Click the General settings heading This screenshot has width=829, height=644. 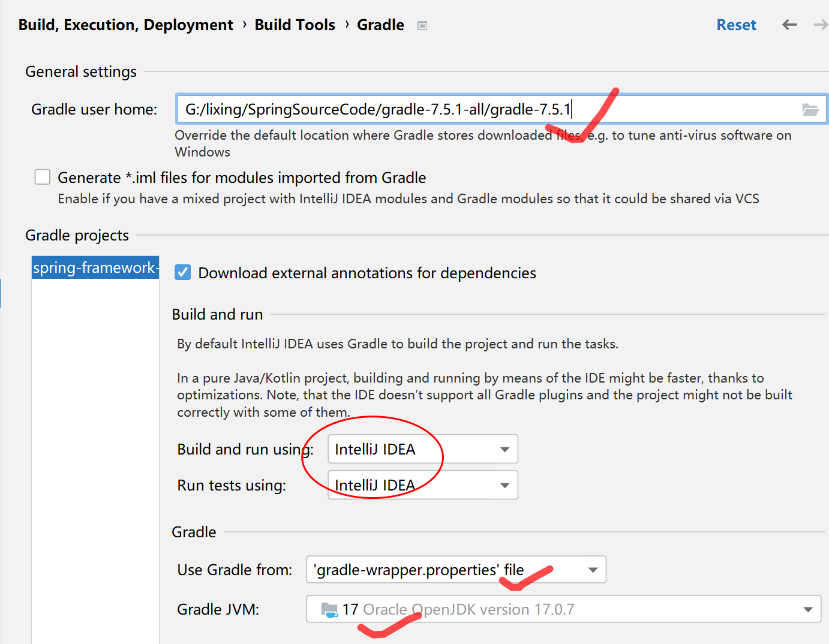click(x=81, y=71)
